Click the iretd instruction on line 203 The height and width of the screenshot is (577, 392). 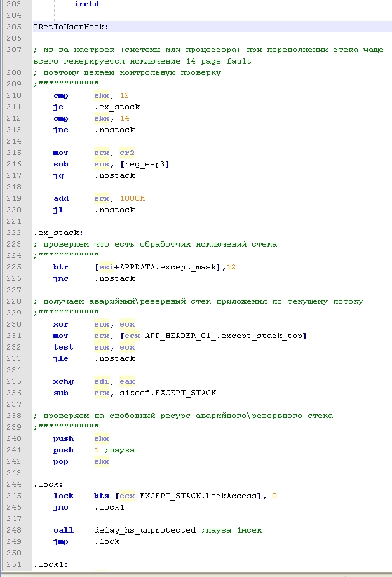(x=86, y=4)
